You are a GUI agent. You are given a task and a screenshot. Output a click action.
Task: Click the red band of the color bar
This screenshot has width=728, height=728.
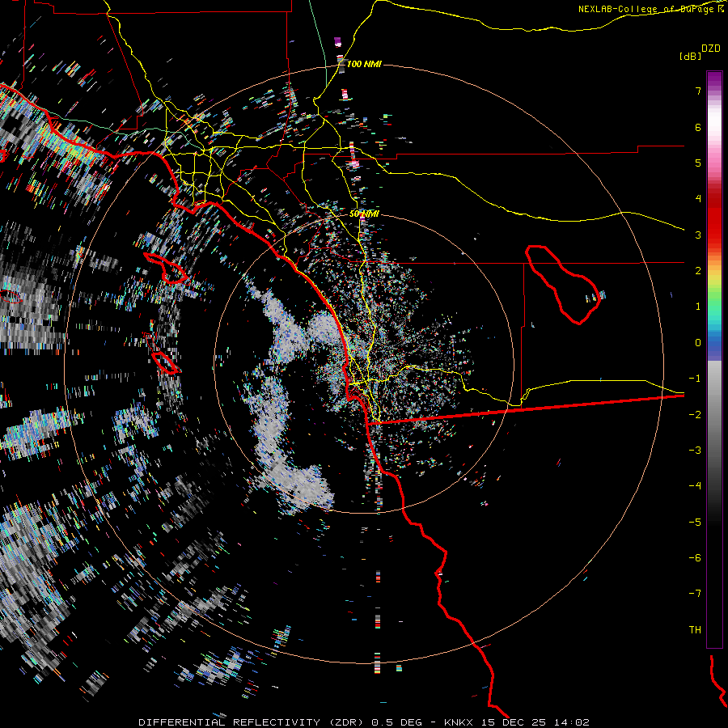click(x=714, y=218)
